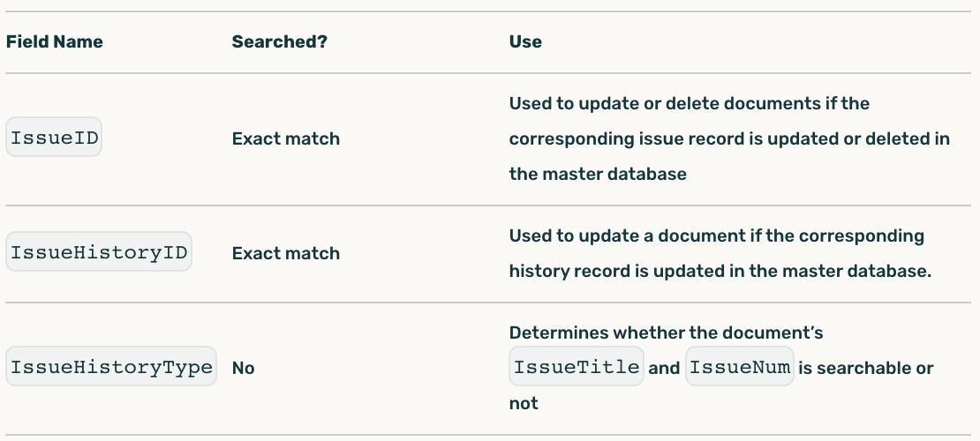Select the IssueHistoryType code label
The image size is (980, 441).
pyautogui.click(x=111, y=368)
